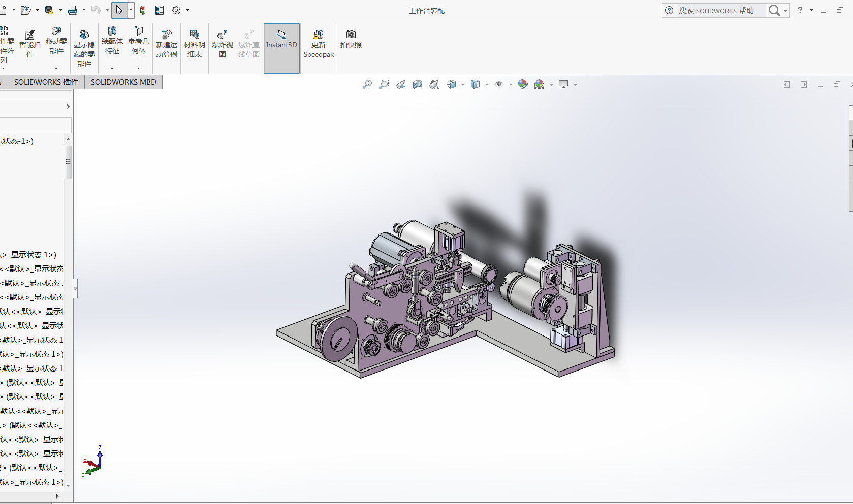Expand 装配体特征 dropdown arrow
Image resolution: width=853 pixels, height=504 pixels.
(x=112, y=68)
